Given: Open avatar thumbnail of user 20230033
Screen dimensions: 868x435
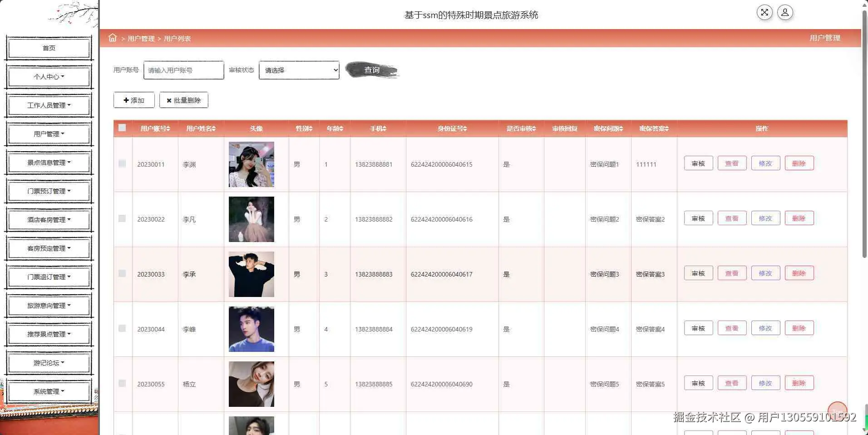Looking at the screenshot, I should [x=252, y=274].
